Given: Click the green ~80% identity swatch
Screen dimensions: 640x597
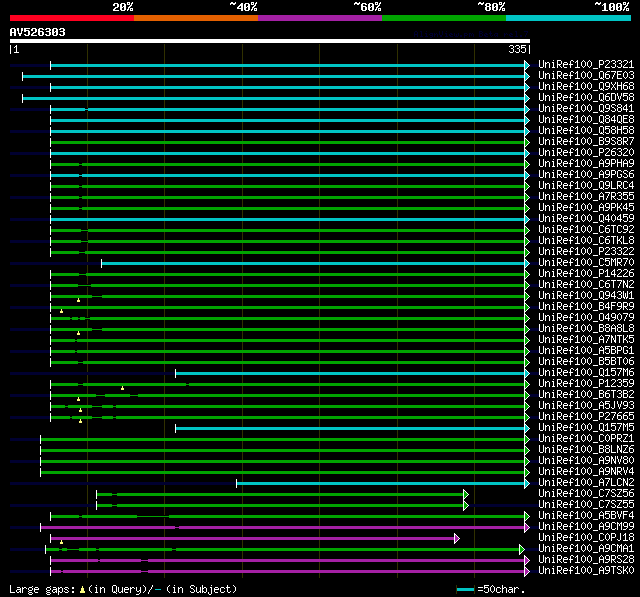Looking at the screenshot, I should point(444,18).
